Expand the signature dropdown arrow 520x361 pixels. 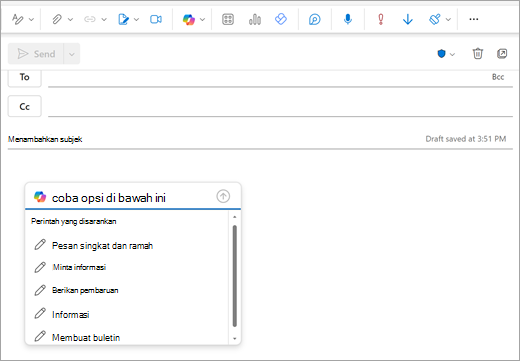136,20
